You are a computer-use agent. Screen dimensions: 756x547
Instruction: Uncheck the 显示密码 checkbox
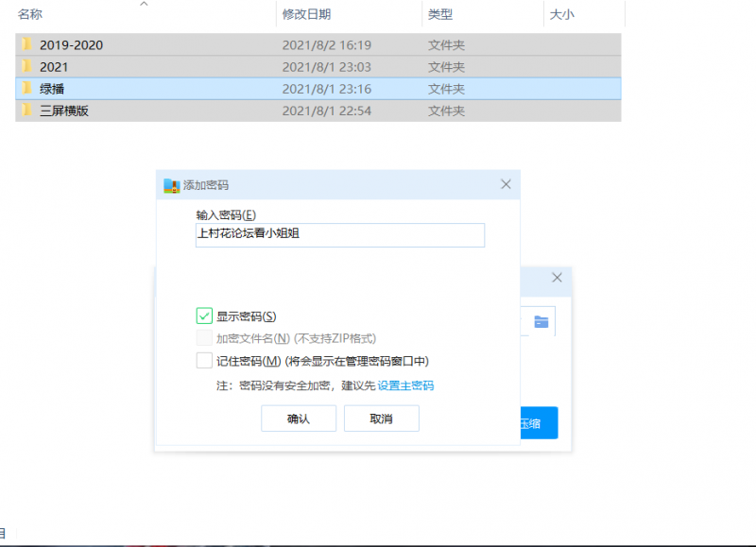(x=204, y=316)
